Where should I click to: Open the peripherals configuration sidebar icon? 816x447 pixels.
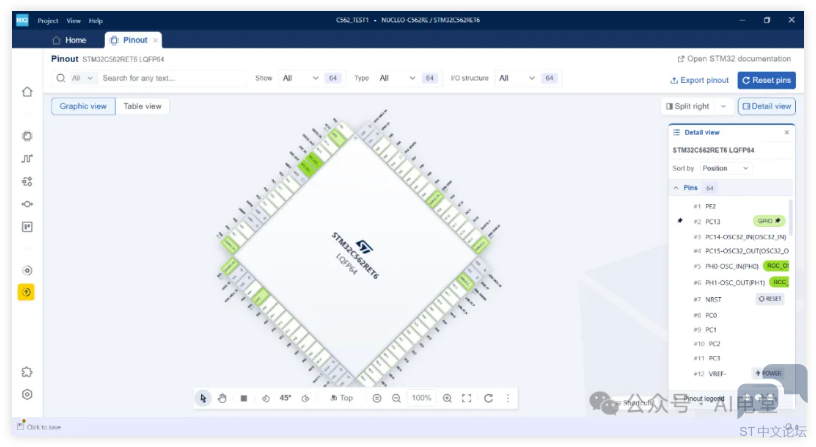point(27,181)
